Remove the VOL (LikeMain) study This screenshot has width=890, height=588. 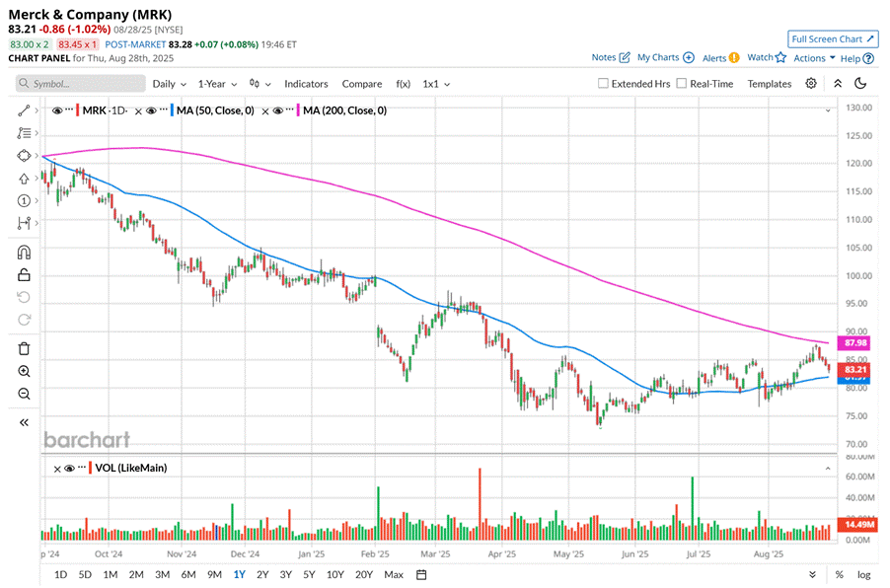pyautogui.click(x=57, y=469)
